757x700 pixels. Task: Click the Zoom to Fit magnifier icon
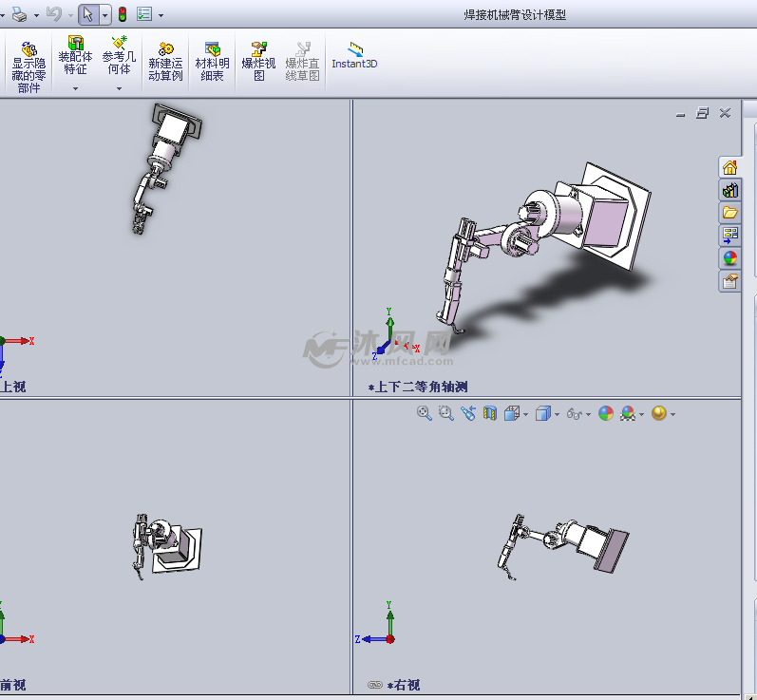425,413
